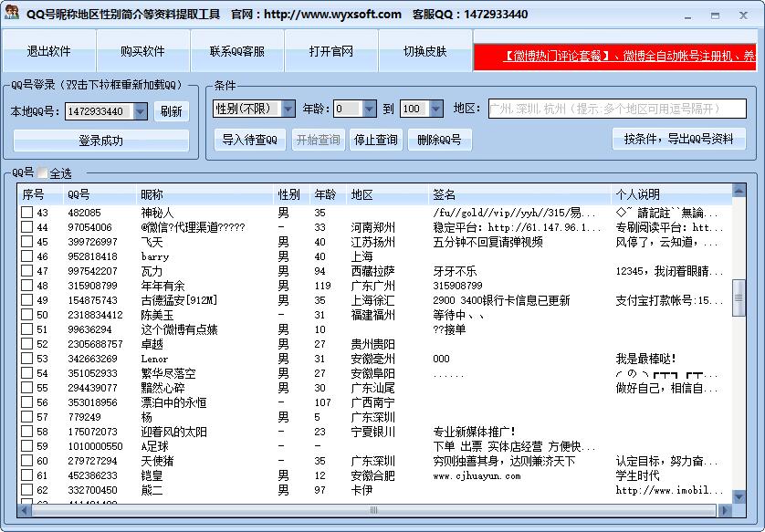
Task: Stop the query with 停止查询
Action: 376,140
